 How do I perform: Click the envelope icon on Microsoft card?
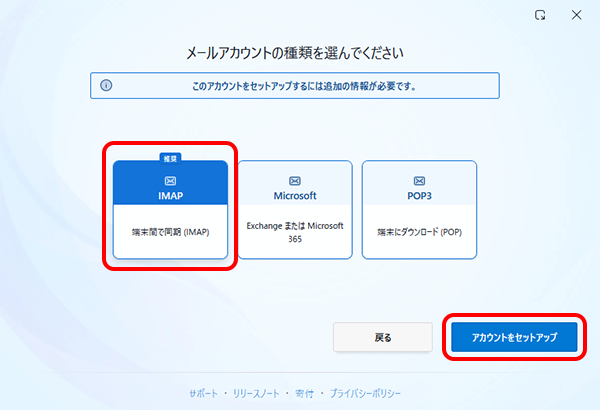(x=295, y=181)
